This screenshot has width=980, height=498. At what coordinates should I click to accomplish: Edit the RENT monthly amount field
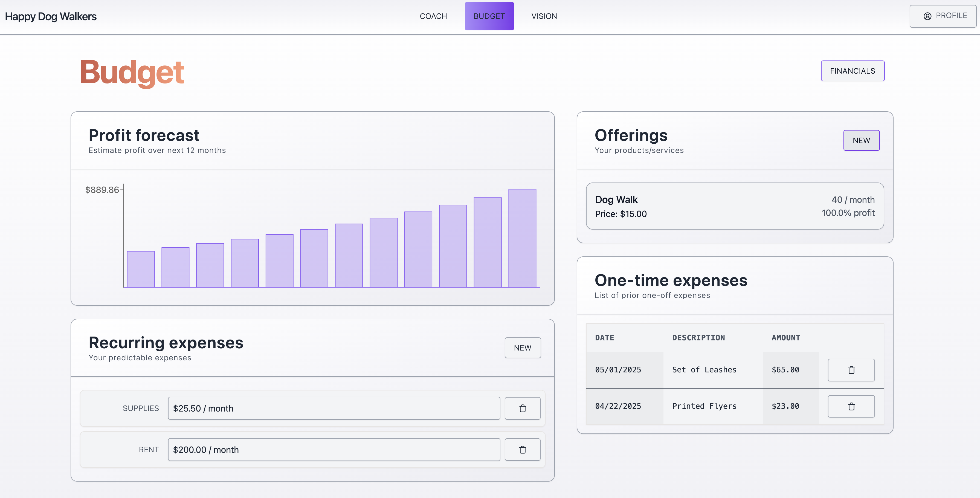pos(334,449)
